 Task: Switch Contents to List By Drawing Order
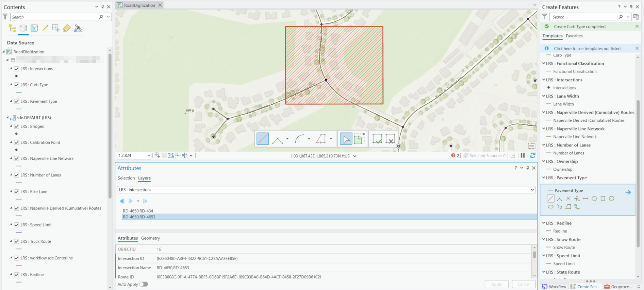pyautogui.click(x=12, y=28)
